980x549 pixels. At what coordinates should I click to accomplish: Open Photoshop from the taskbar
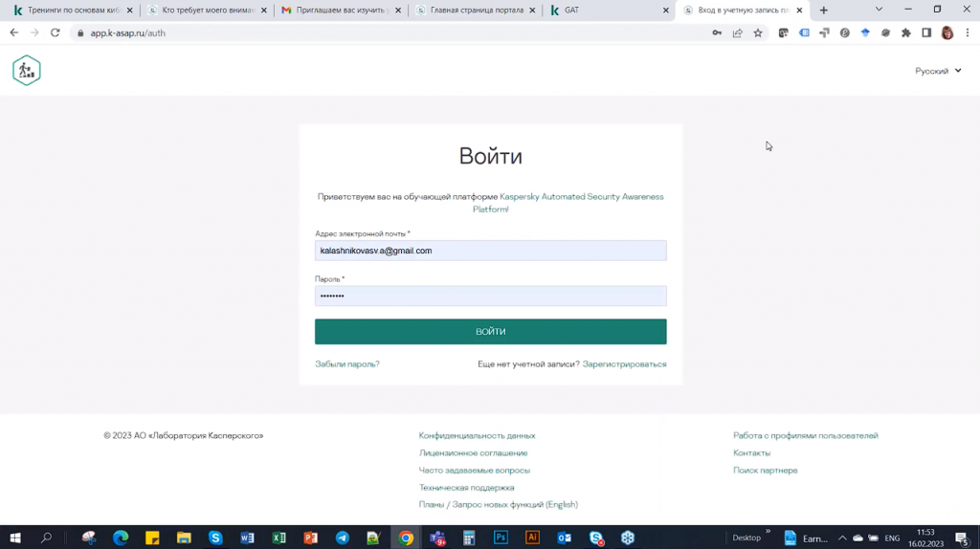[x=501, y=538]
